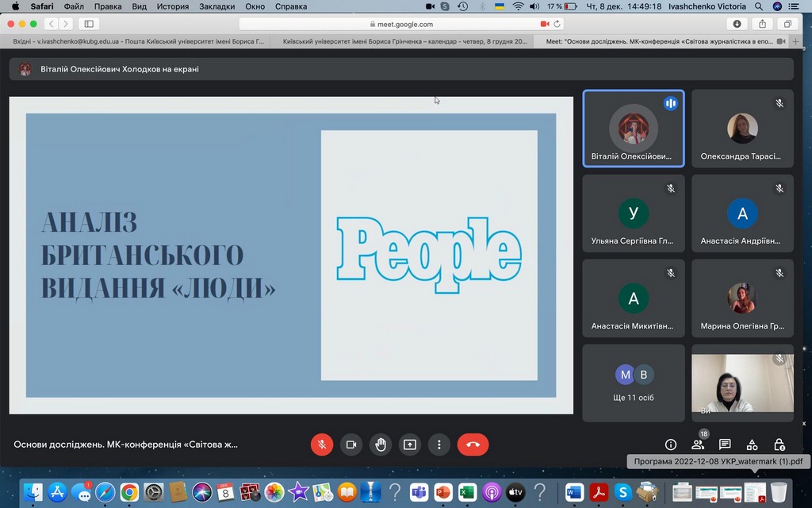Show the participants list with 18 badge
This screenshot has height=508, width=812.
point(698,444)
